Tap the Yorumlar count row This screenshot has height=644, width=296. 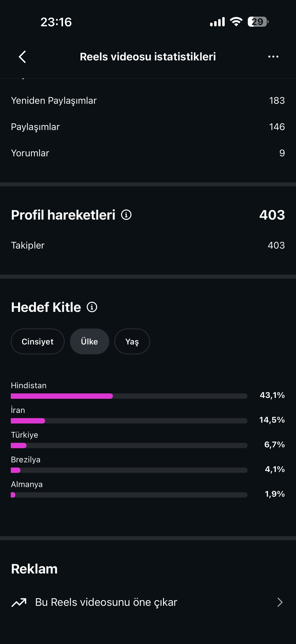click(x=148, y=153)
